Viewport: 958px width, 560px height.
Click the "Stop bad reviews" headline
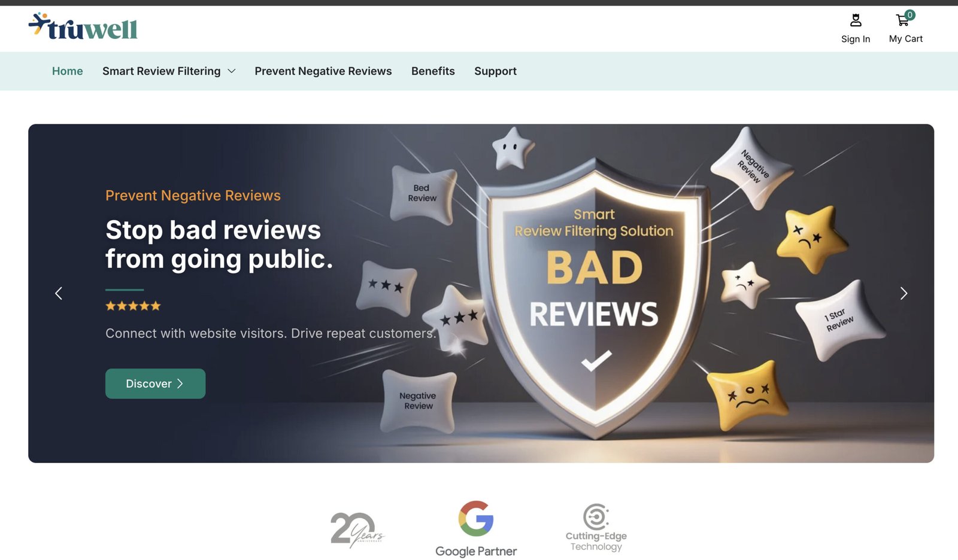coord(219,244)
